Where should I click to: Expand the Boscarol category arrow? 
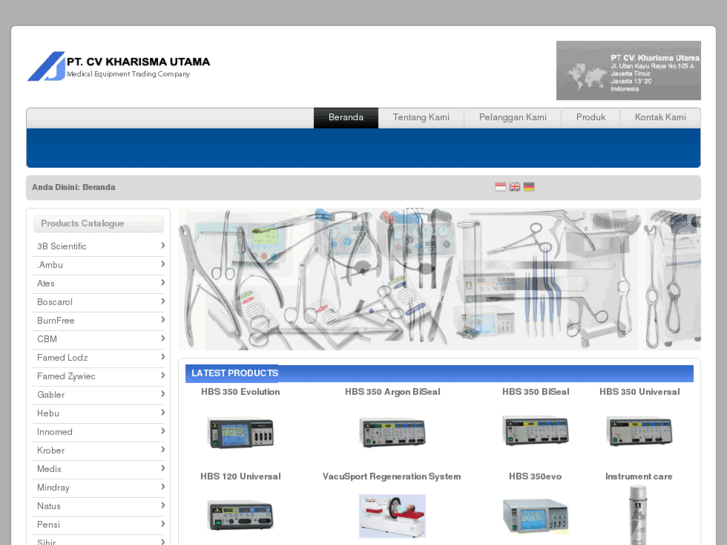[163, 301]
